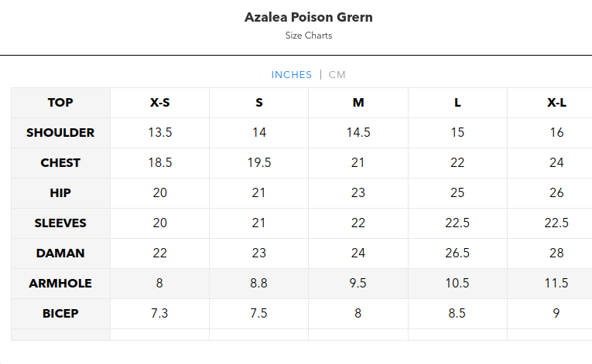The image size is (592, 364).
Task: Click the HIP row label
Action: tap(60, 193)
